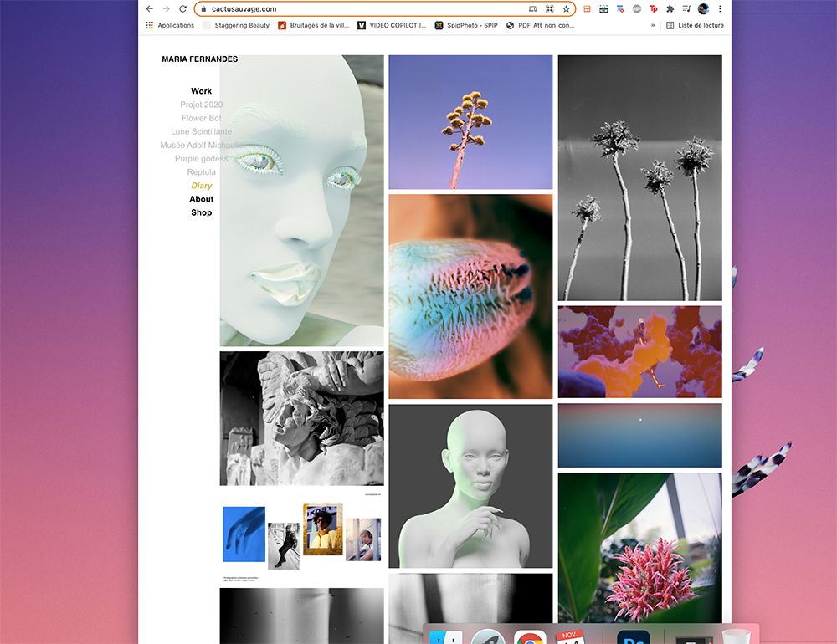Click the user profile avatar icon

click(703, 9)
